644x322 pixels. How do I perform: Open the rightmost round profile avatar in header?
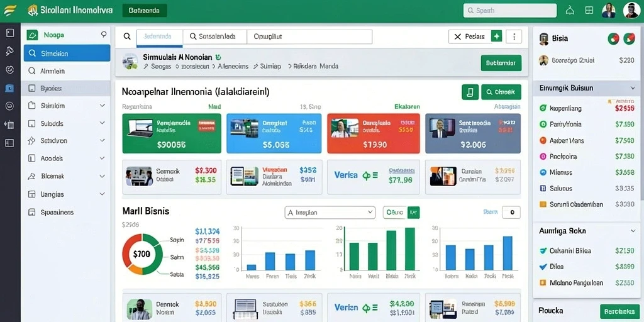click(631, 10)
